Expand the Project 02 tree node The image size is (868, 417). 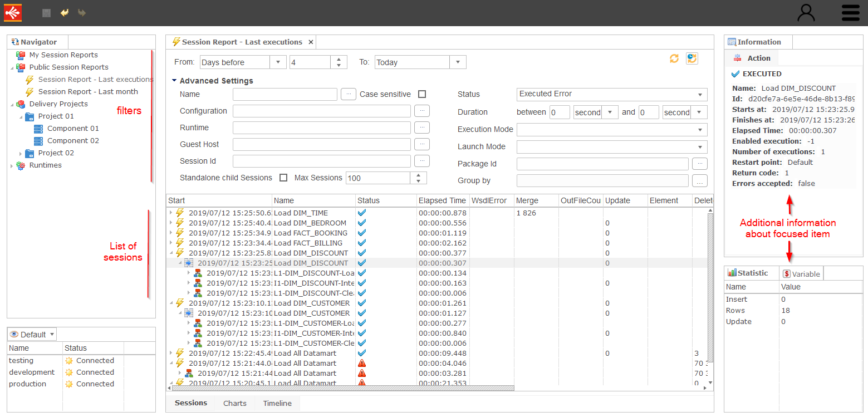pyautogui.click(x=21, y=153)
